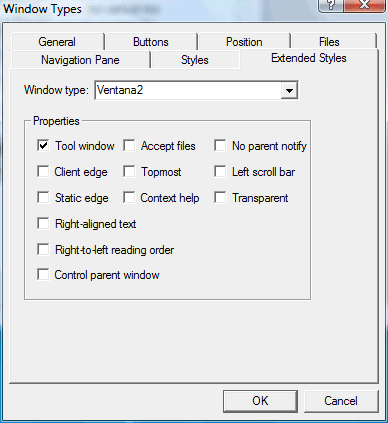Open the Buttons tab

coord(151,42)
